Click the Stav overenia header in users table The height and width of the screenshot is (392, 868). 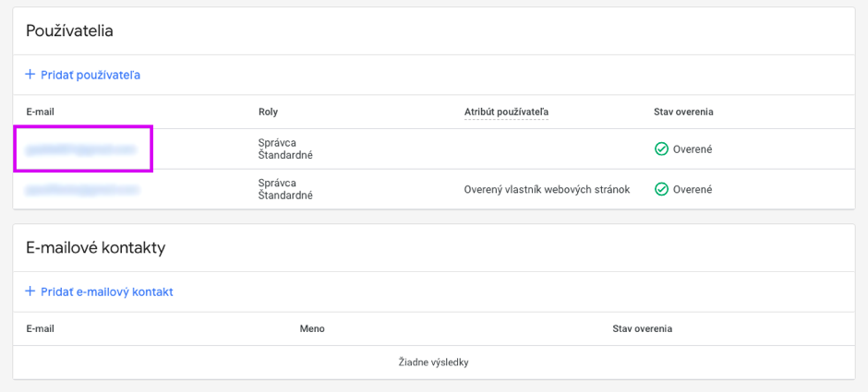[x=683, y=112]
